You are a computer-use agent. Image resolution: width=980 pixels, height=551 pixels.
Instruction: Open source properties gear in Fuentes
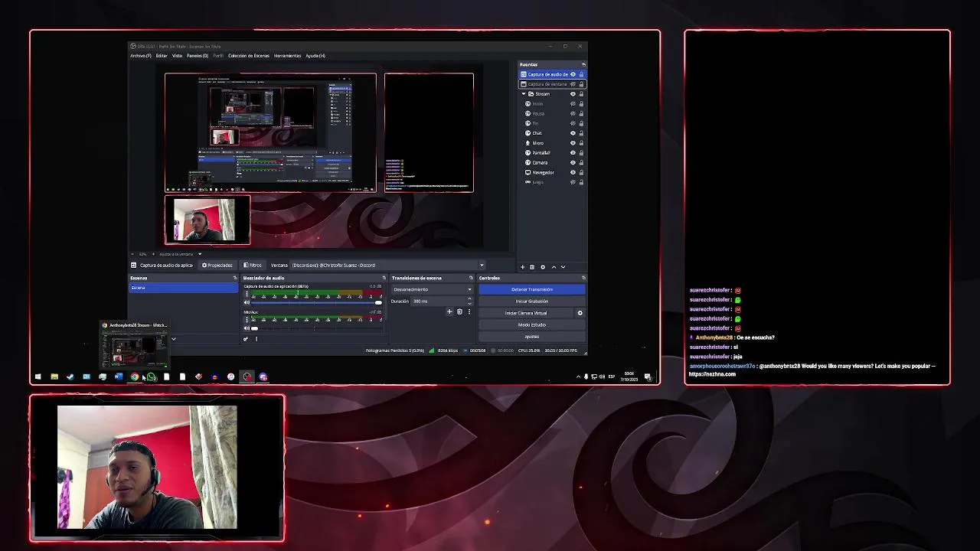[x=543, y=267]
